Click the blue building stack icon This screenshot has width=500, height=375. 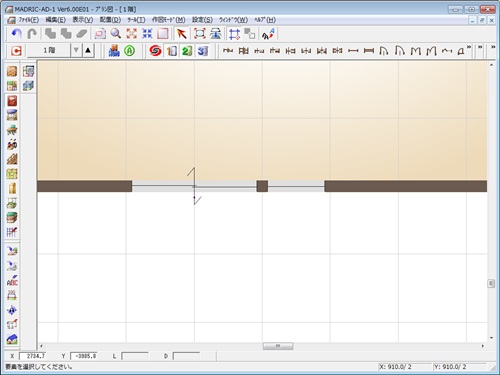coord(114,51)
